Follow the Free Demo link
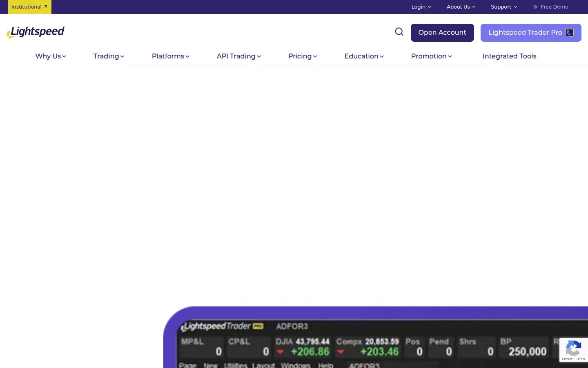 pos(554,7)
